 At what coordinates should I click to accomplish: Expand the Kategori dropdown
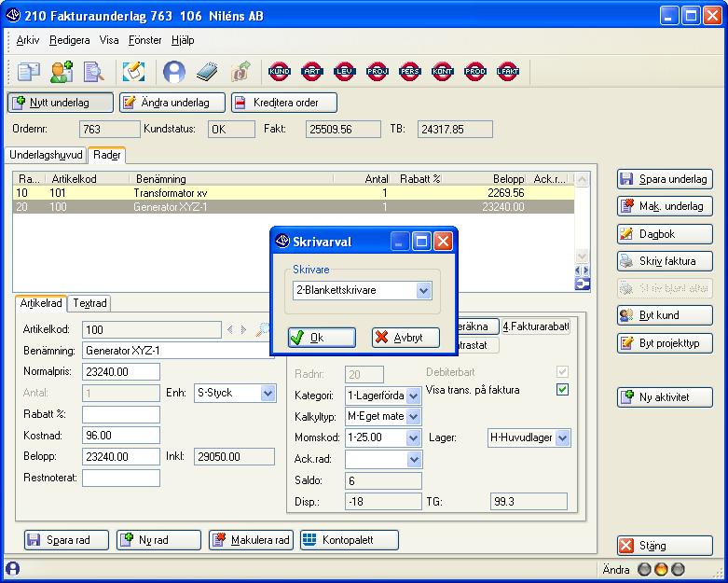click(x=413, y=396)
